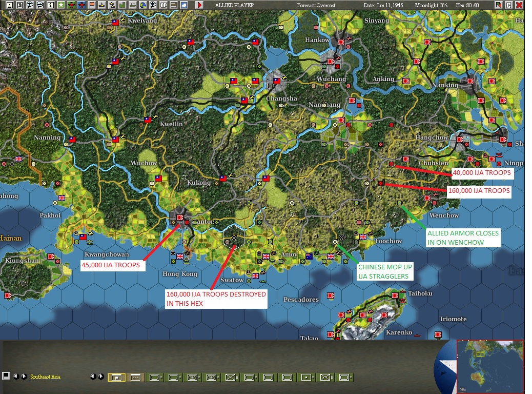
Task: Click the Moonlight: 3% indicator
Action: (x=431, y=5)
